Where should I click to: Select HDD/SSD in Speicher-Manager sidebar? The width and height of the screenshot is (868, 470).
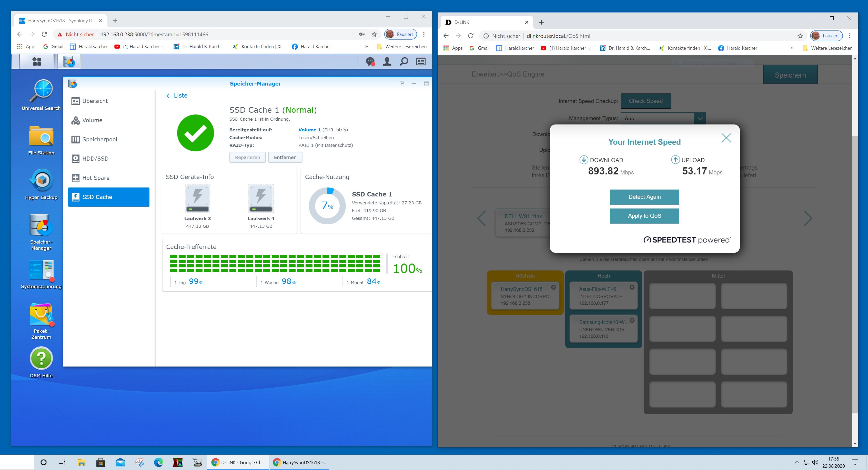95,159
